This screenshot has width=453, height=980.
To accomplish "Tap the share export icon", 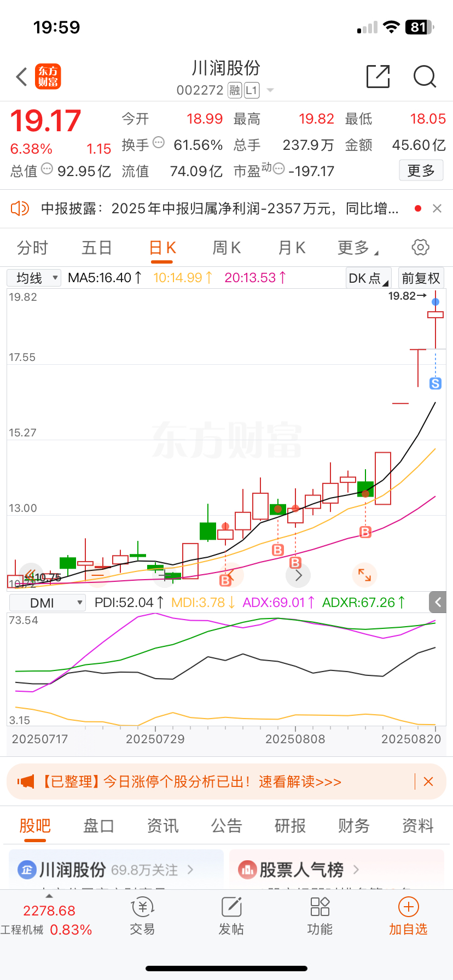I will pyautogui.click(x=378, y=76).
